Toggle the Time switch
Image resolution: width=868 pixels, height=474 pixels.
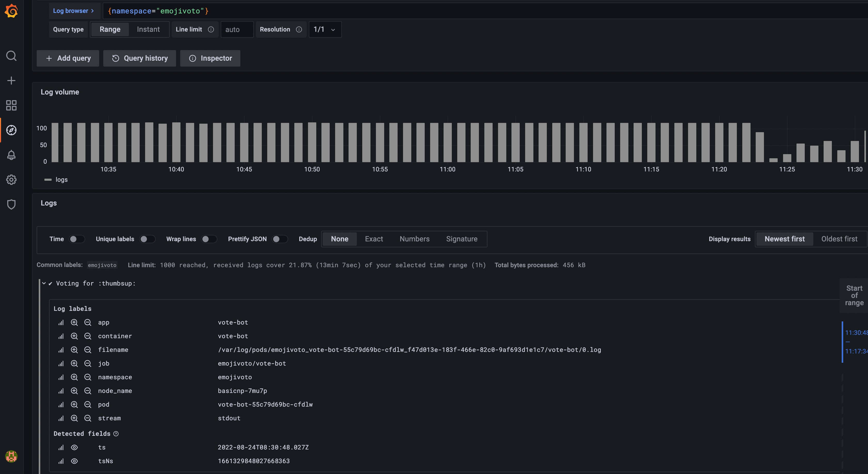(x=77, y=239)
